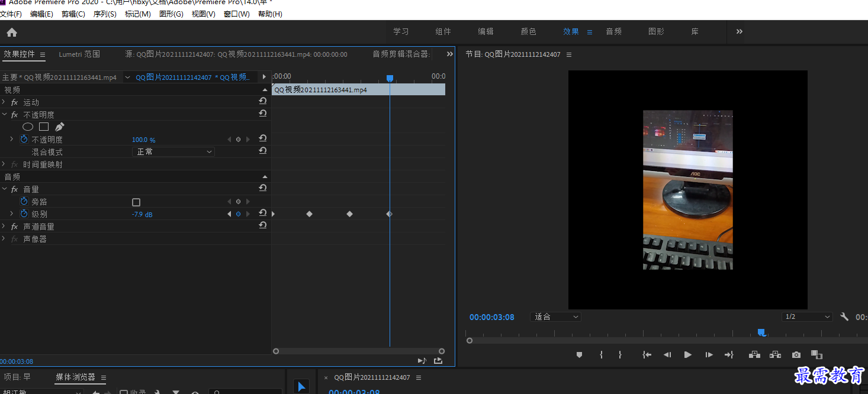
Task: Expand the 时间重映射 effect
Action: click(x=4, y=164)
